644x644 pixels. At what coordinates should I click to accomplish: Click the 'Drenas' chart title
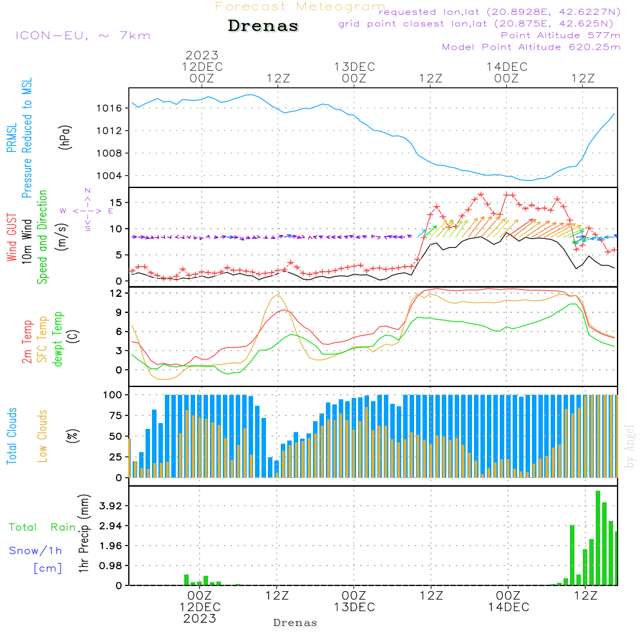[x=263, y=26]
